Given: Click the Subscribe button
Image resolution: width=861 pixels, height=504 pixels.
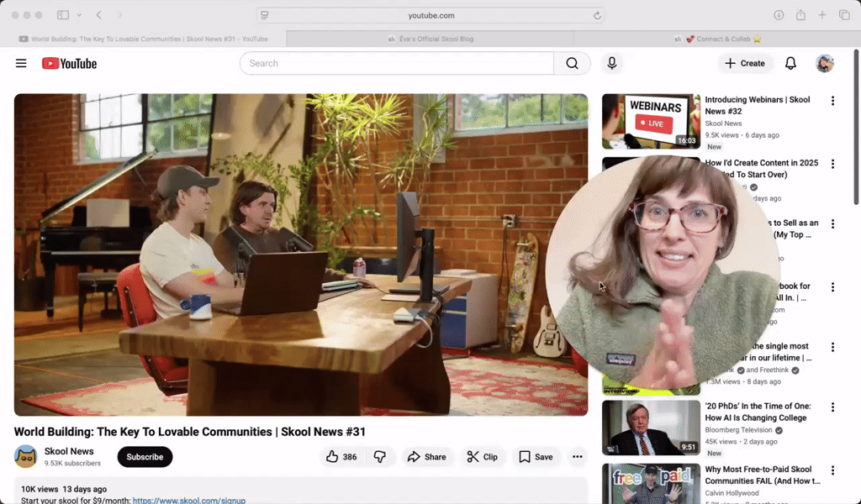Looking at the screenshot, I should (x=145, y=457).
